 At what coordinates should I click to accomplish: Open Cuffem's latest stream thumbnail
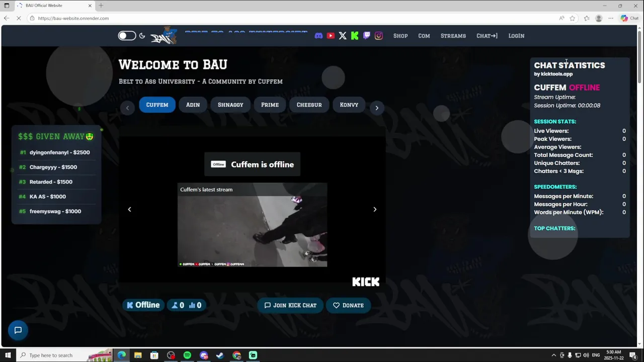252,225
